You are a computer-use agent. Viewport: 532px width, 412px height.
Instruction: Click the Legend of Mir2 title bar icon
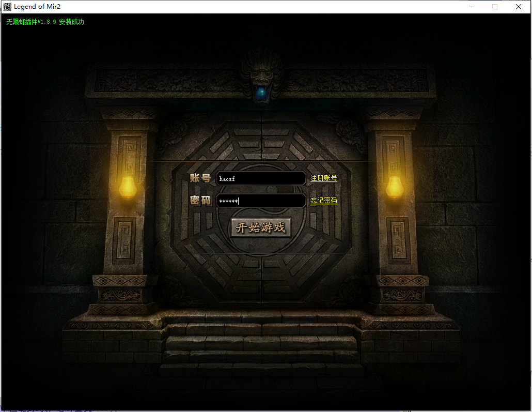7,7
